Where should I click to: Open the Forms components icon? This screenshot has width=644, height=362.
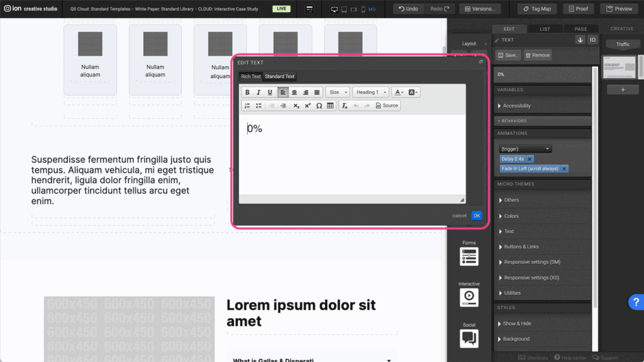(469, 256)
